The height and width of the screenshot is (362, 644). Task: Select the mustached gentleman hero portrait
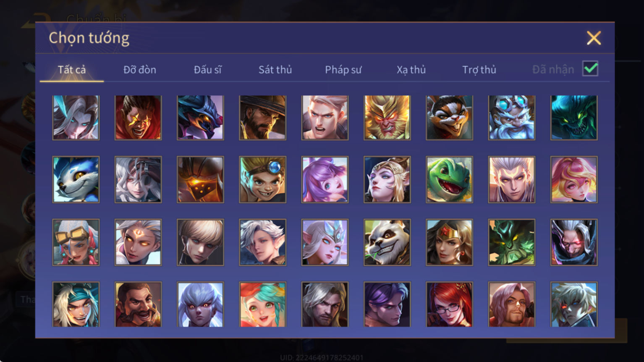[x=138, y=304]
